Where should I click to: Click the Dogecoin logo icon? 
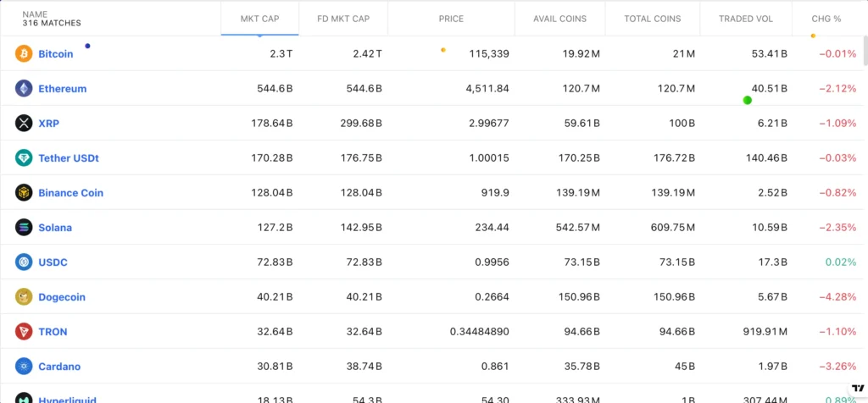coord(24,296)
